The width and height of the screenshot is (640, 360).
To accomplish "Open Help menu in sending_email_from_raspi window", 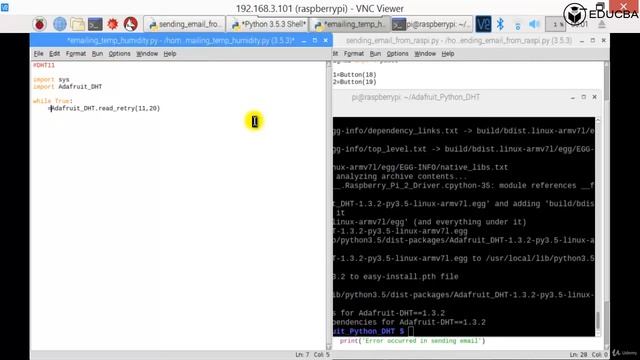I will tap(447, 53).
